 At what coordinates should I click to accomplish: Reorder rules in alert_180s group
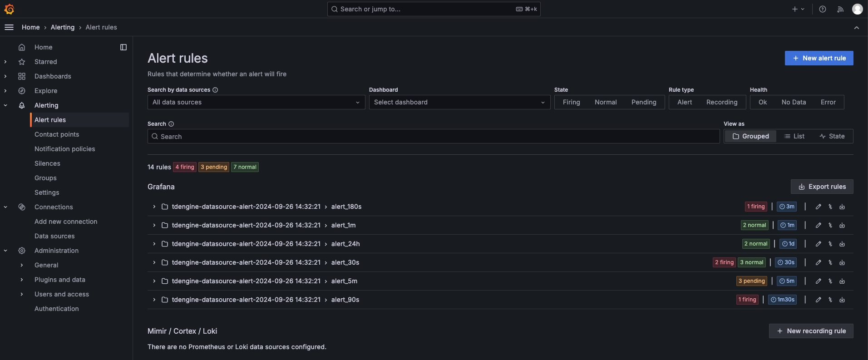point(830,207)
